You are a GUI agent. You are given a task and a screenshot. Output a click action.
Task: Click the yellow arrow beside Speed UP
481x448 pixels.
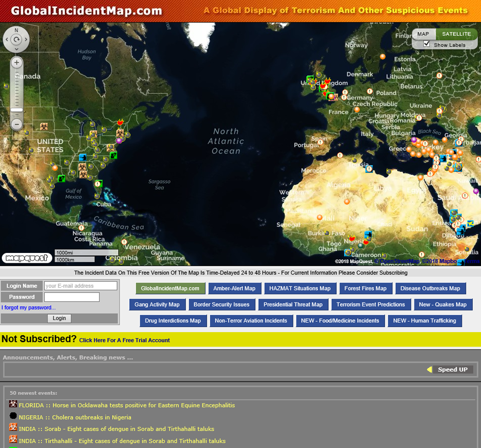(430, 369)
